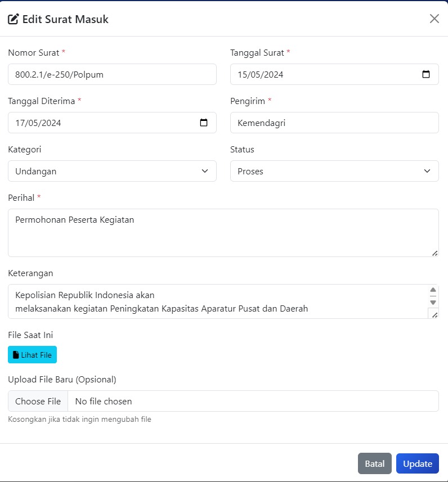Expand the Status dropdown showing Proses

pyautogui.click(x=334, y=171)
